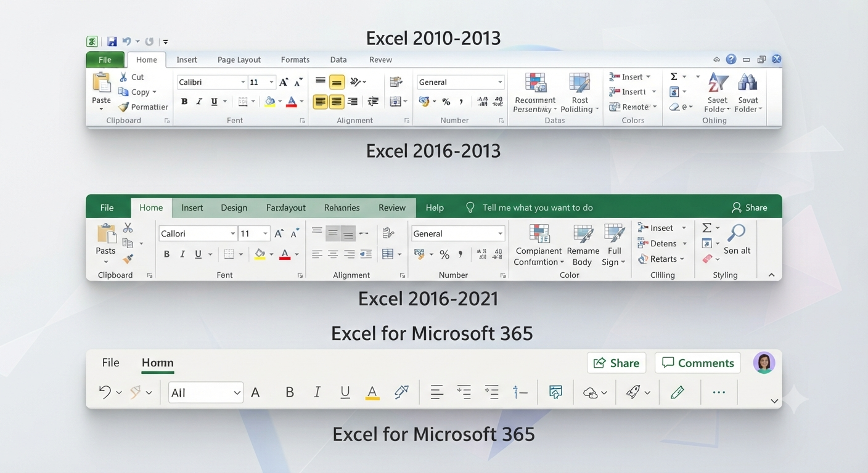Image resolution: width=868 pixels, height=473 pixels.
Task: Collapse Excel 2016 ribbon with chevron
Action: (x=771, y=275)
